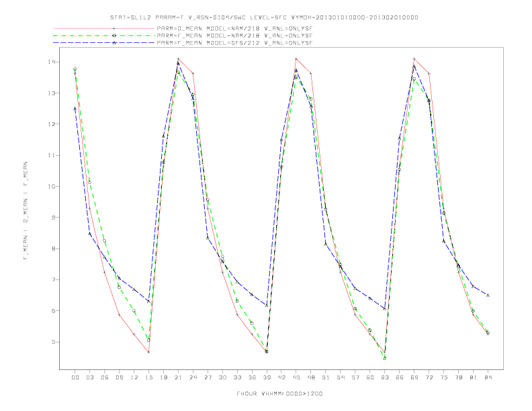
Task: Click x-axis forecast hour label 78
Action: 459,377
